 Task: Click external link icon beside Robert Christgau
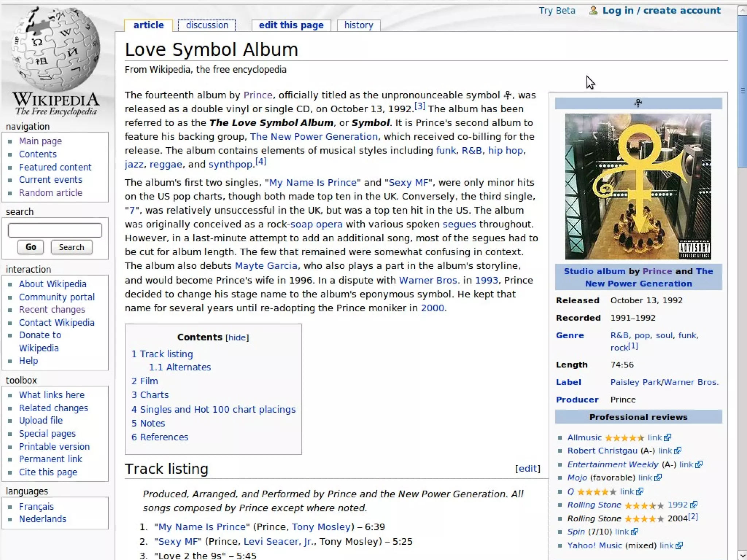pos(678,451)
